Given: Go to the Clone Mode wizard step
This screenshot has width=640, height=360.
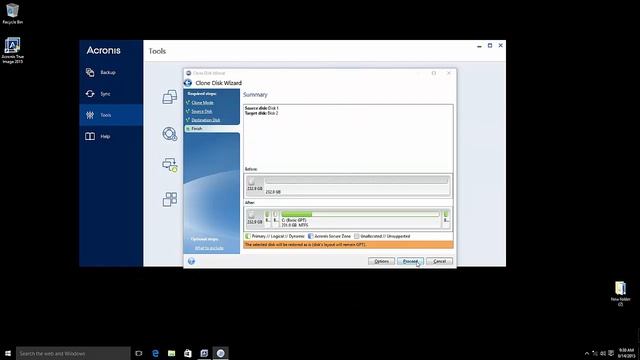Looking at the screenshot, I should pos(203,103).
